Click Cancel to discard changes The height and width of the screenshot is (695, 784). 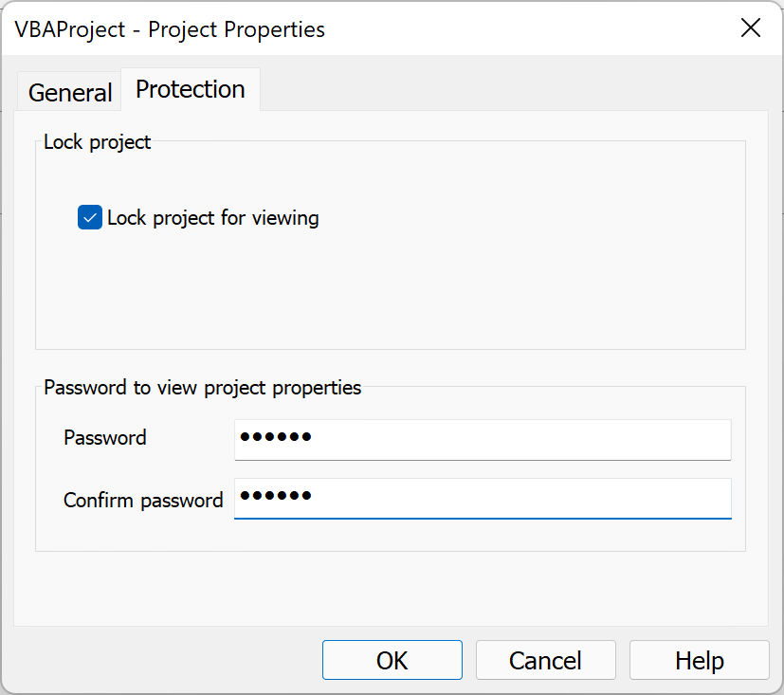click(x=545, y=660)
